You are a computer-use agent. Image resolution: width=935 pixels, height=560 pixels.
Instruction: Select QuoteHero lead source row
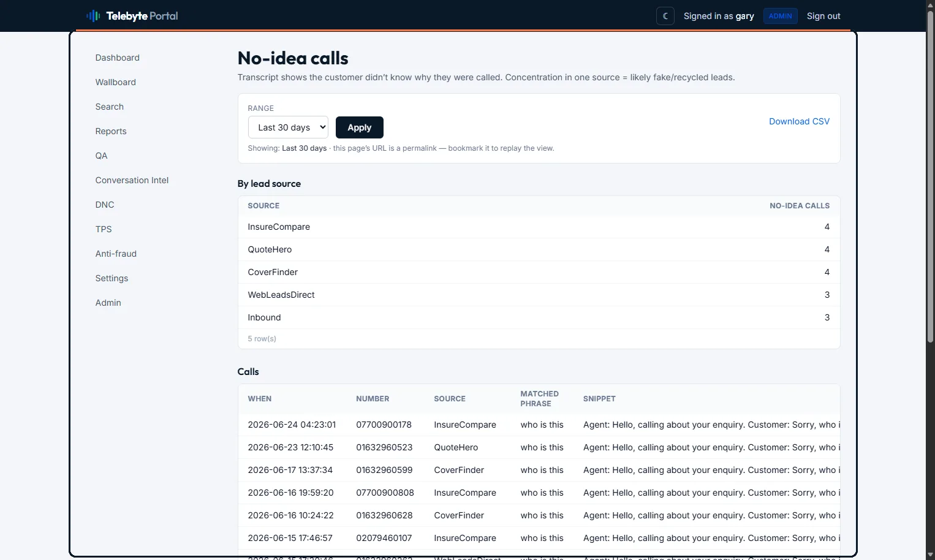point(539,249)
